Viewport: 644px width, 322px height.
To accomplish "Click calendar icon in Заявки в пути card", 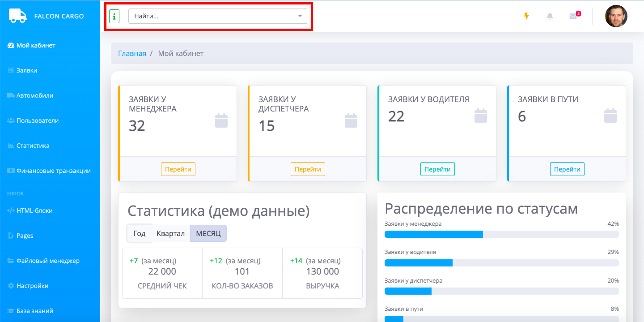I will point(610,116).
